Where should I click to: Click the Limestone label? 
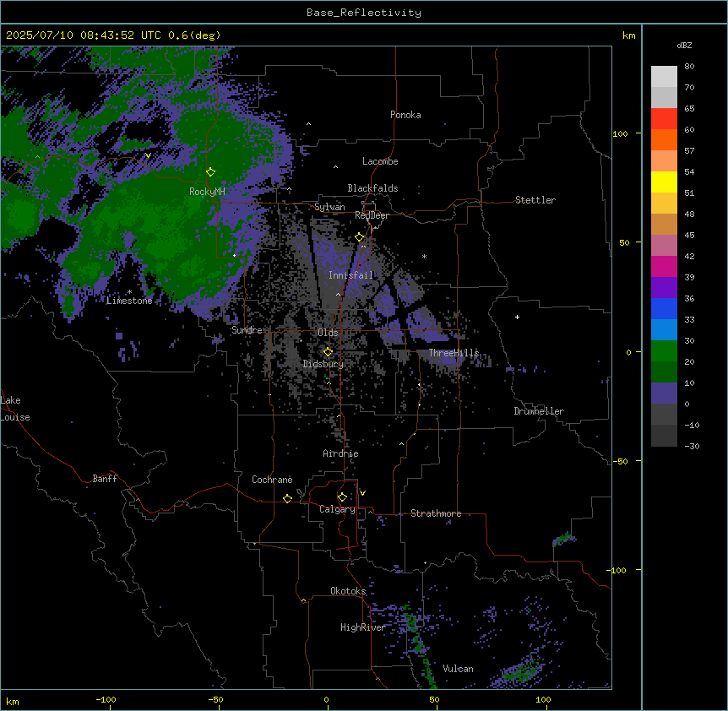[x=129, y=301]
